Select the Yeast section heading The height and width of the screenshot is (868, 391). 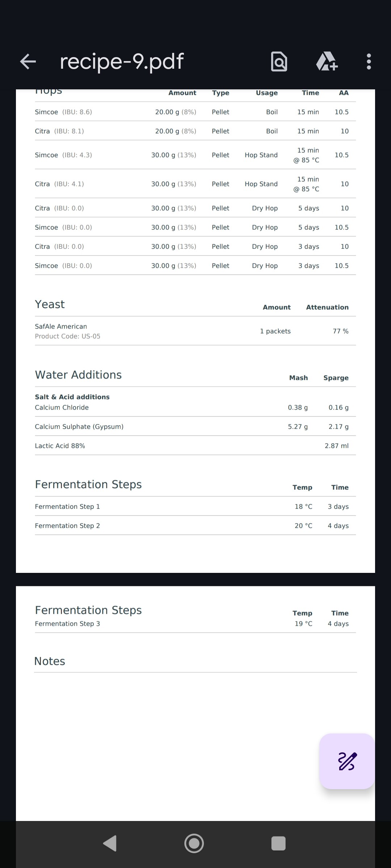(x=50, y=305)
